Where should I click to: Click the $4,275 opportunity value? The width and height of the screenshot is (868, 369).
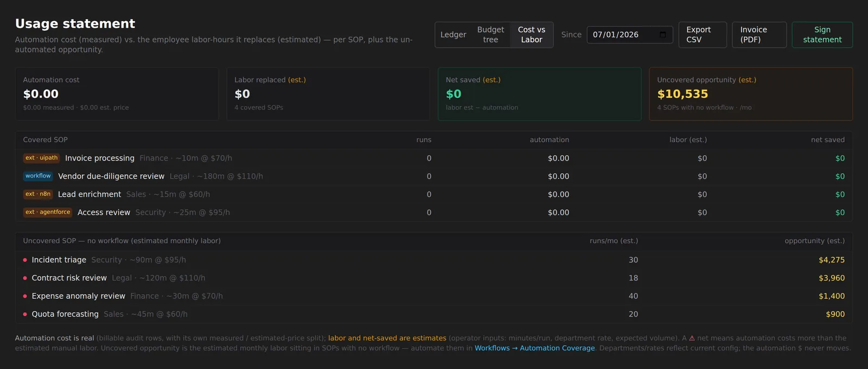(x=832, y=260)
